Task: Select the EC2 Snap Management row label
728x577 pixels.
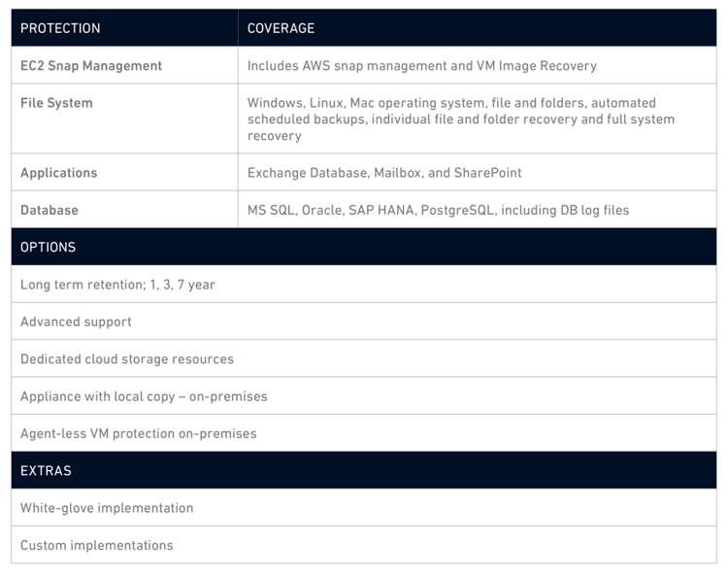Action: coord(91,66)
